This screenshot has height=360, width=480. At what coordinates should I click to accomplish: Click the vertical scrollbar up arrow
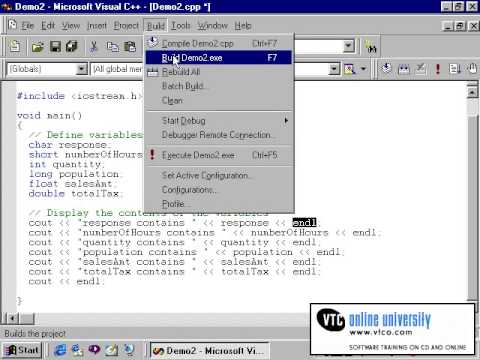tap(472, 92)
